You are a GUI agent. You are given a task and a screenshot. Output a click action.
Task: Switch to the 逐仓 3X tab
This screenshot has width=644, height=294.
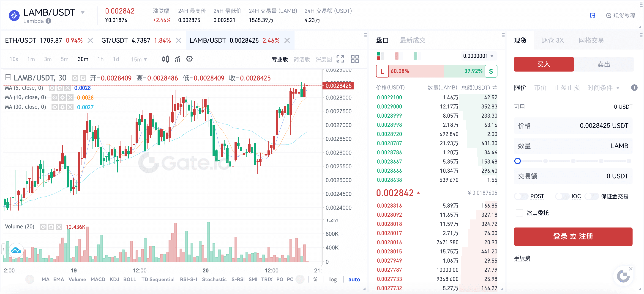[552, 40]
